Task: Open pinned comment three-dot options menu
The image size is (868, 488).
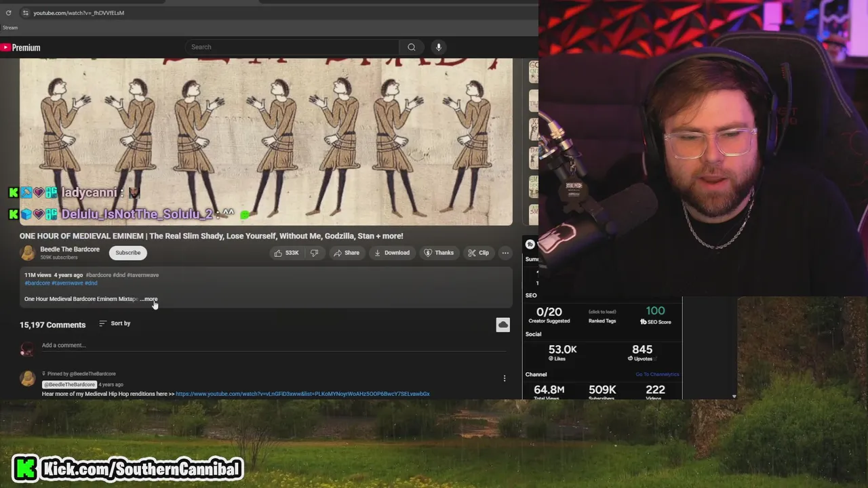Action: point(505,378)
